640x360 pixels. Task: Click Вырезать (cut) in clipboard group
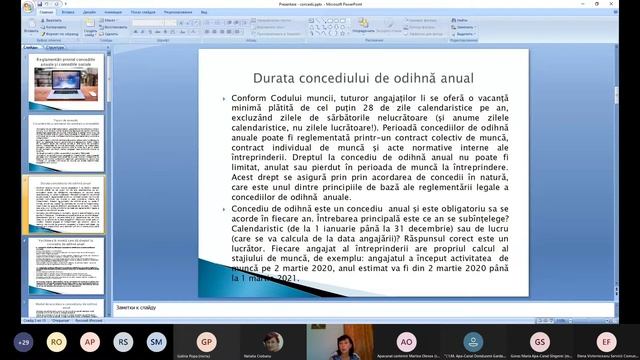[51, 20]
